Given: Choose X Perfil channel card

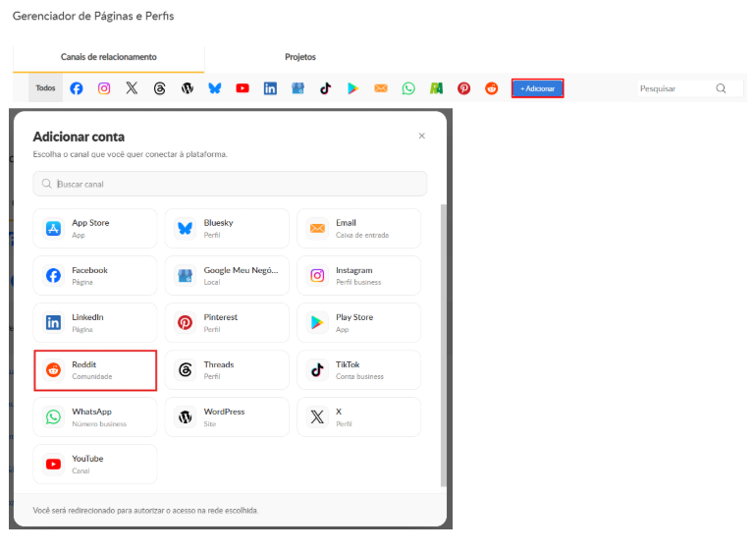Looking at the screenshot, I should pos(358,416).
